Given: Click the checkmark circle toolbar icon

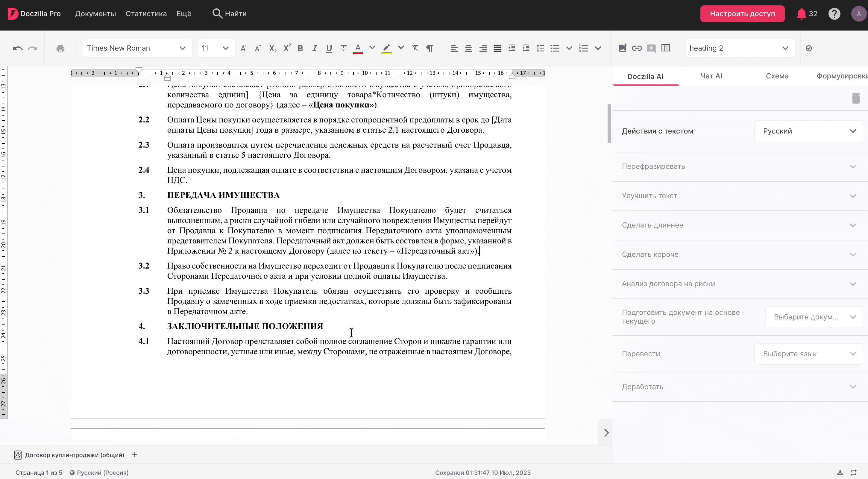Looking at the screenshot, I should 809,48.
